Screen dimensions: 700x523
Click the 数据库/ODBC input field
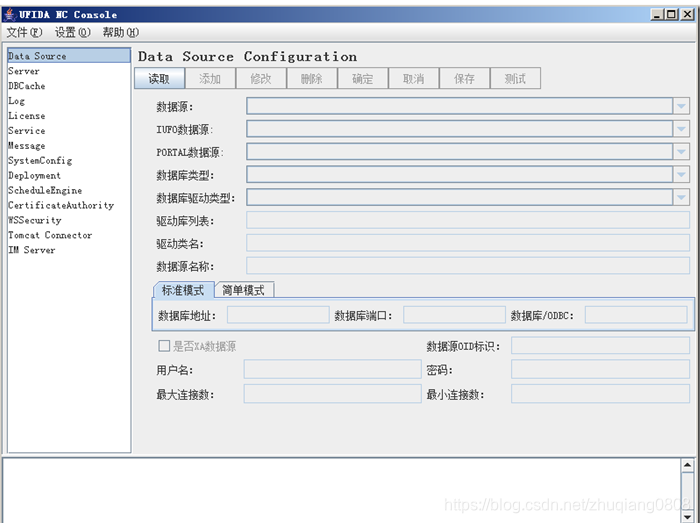[x=636, y=315]
